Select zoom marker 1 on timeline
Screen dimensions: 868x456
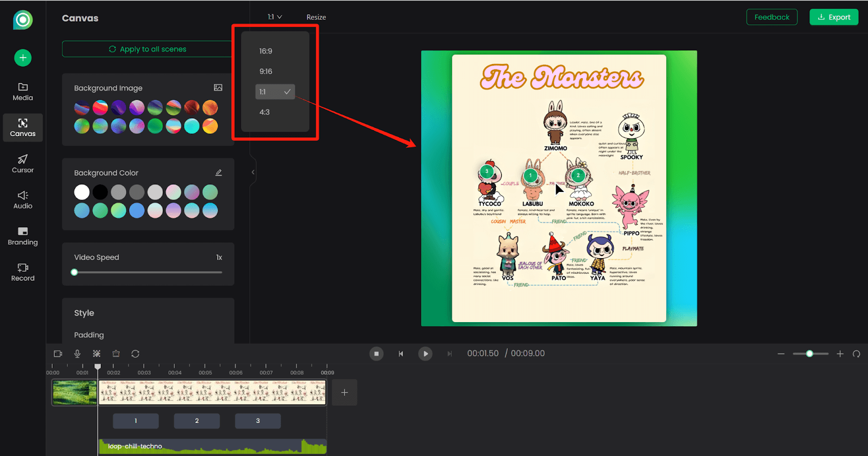[x=136, y=421]
